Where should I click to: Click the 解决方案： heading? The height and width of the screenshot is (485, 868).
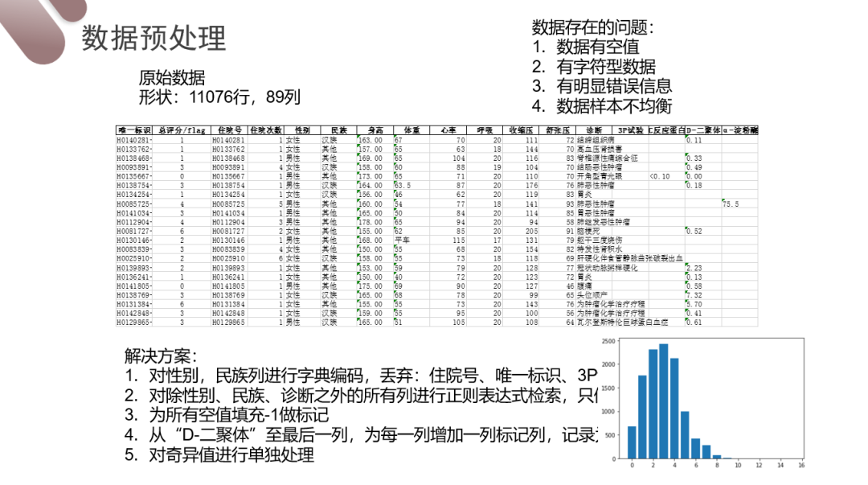[161, 356]
